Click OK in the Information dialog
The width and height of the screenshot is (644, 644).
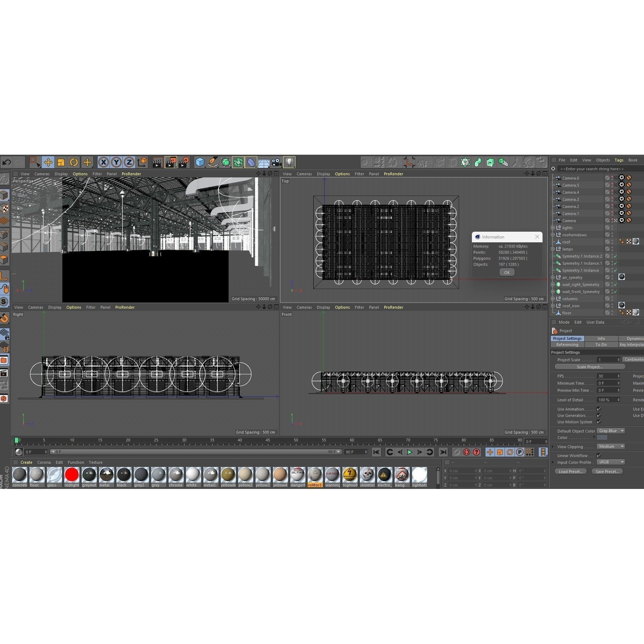click(507, 273)
